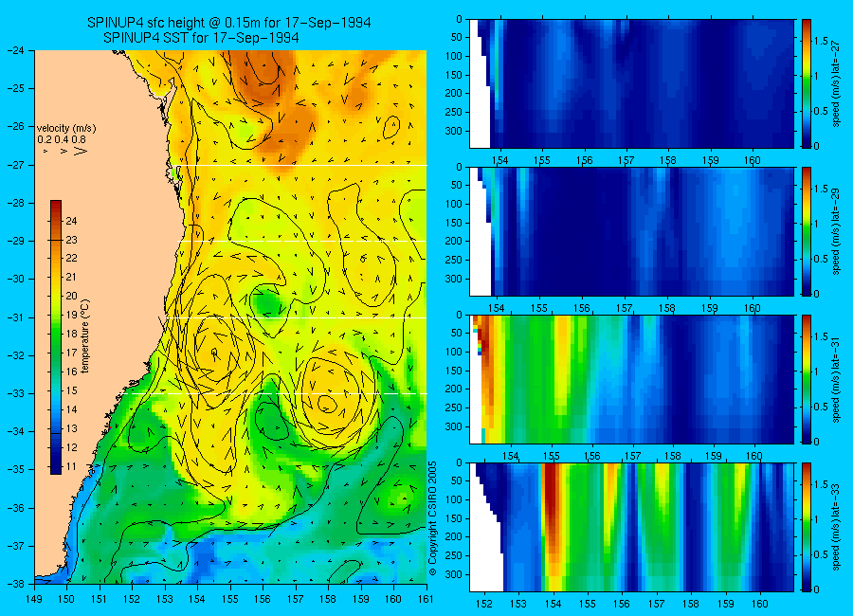The image size is (853, 616).
Task: Click the '155' longitude label under the lat=-31 panel
Action: pos(552,456)
